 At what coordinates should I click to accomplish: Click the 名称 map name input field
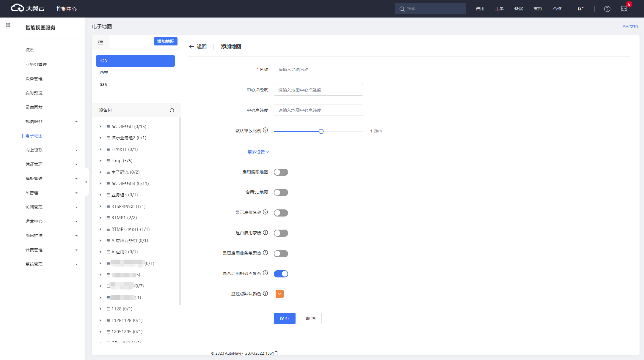coord(318,70)
